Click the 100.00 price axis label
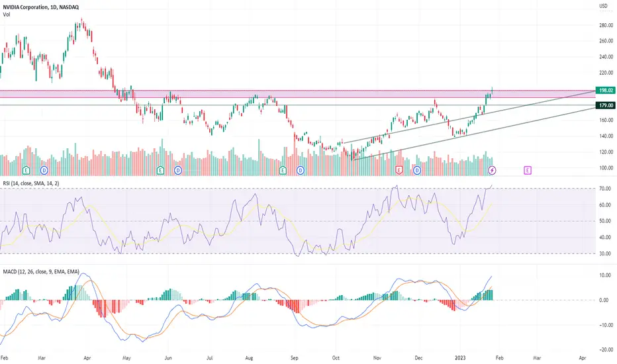This screenshot has height=364, width=617. coord(606,168)
